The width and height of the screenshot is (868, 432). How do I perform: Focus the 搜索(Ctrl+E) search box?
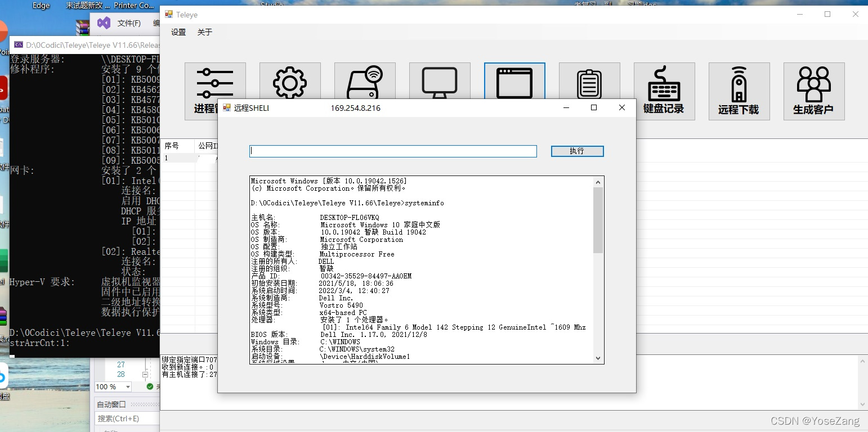pyautogui.click(x=127, y=418)
